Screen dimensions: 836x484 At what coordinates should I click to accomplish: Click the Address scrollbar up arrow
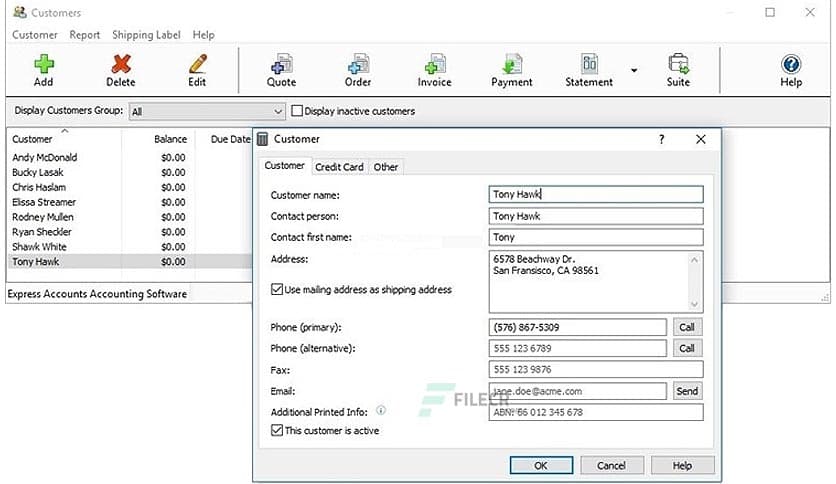coord(694,260)
